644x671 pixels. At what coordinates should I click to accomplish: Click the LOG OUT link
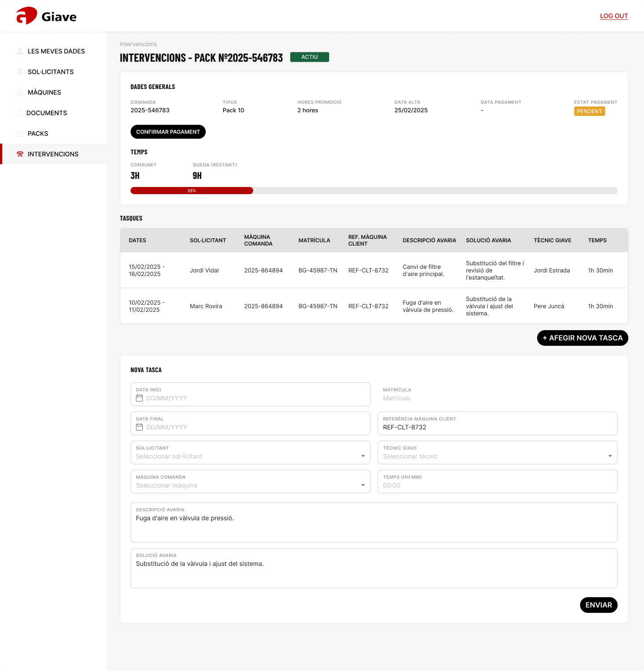click(x=614, y=16)
